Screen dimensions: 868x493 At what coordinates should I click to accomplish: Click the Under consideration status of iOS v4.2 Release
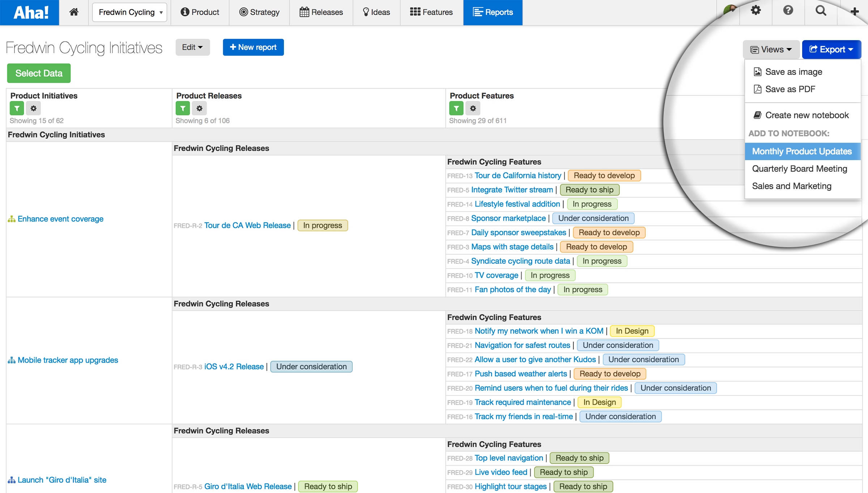click(x=311, y=367)
